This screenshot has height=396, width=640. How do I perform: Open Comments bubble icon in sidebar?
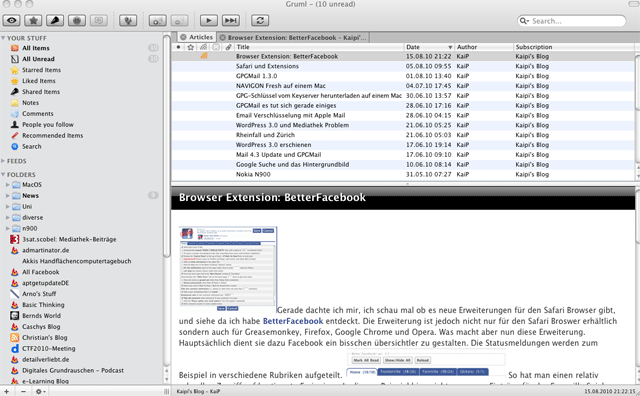tap(15, 113)
